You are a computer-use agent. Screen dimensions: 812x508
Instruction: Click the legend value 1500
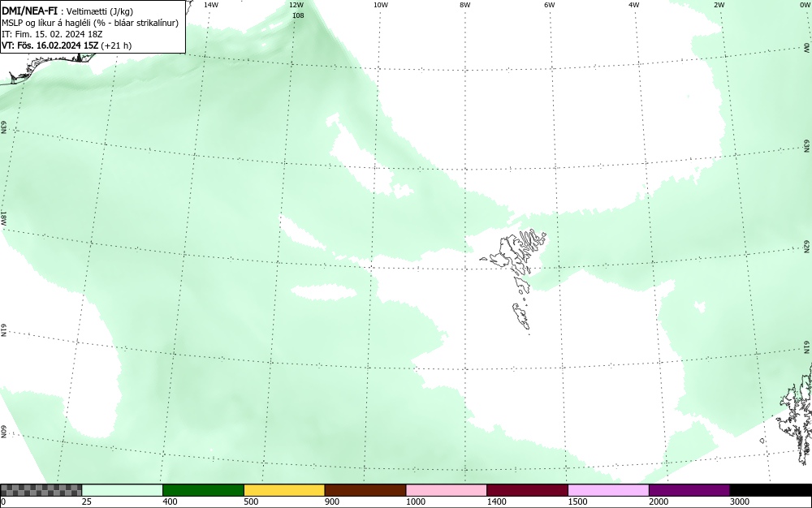tap(577, 502)
